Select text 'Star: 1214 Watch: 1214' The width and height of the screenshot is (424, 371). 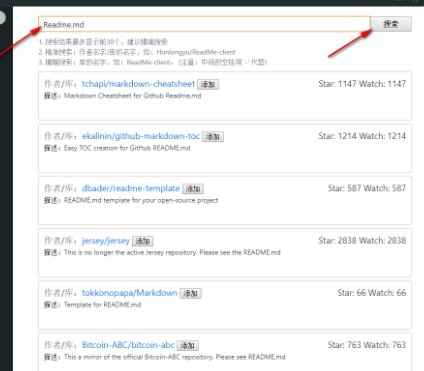coord(362,136)
